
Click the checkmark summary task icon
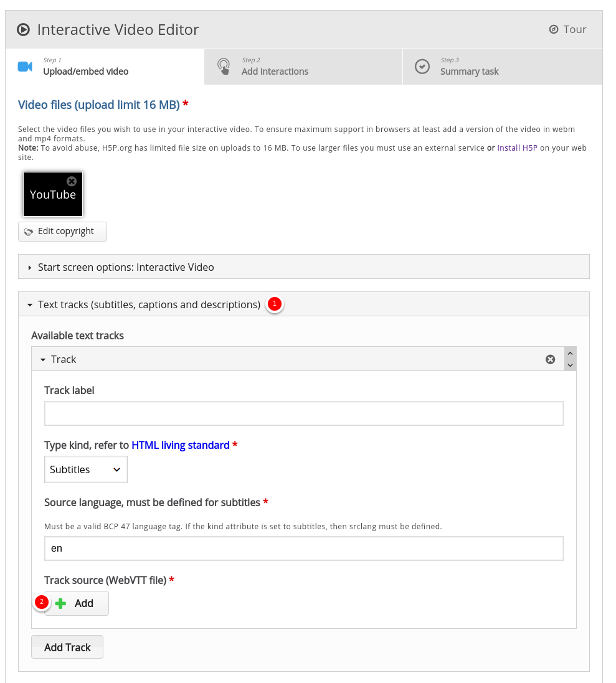click(422, 67)
